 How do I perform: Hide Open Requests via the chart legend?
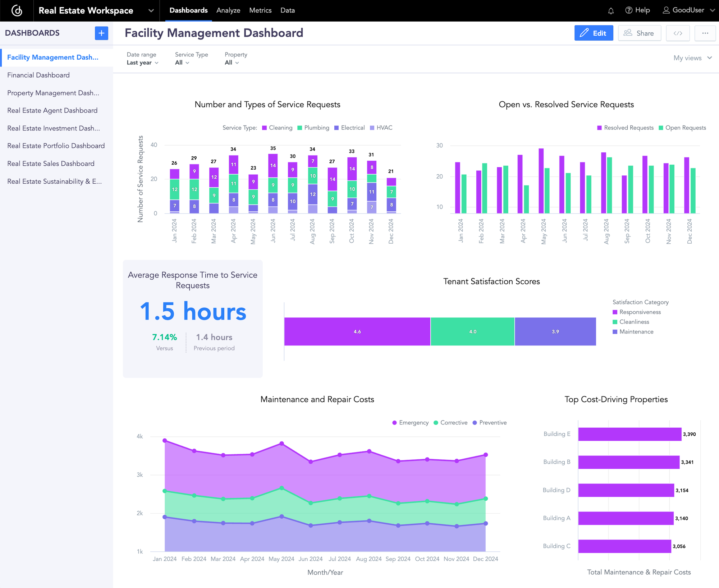click(x=682, y=128)
